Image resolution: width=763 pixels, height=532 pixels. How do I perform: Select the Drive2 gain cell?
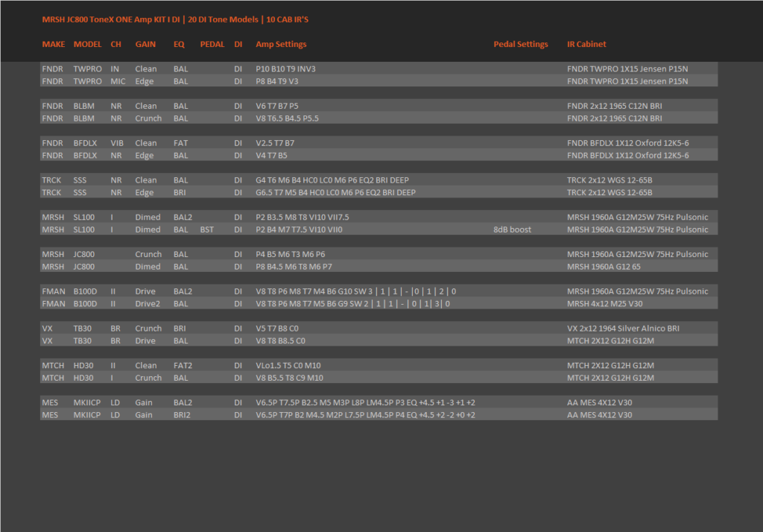tap(148, 304)
